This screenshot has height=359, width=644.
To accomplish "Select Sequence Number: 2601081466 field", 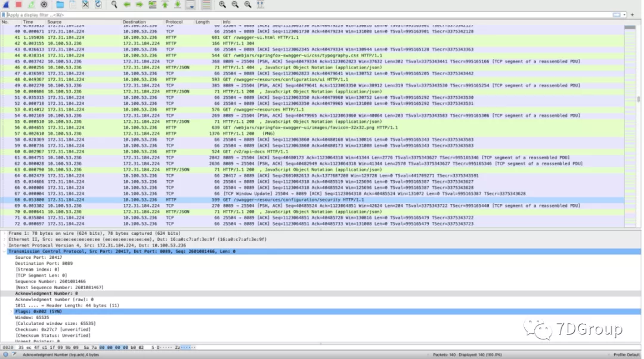I will (51, 281).
